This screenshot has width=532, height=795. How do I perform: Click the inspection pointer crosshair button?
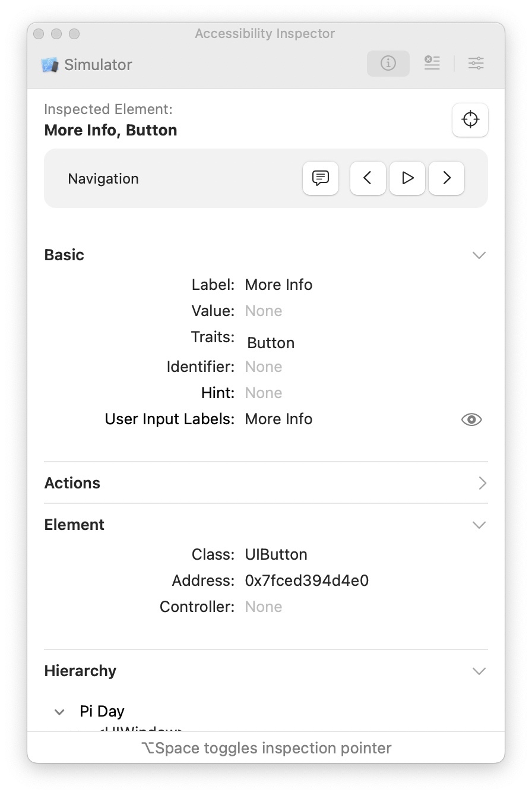(470, 119)
